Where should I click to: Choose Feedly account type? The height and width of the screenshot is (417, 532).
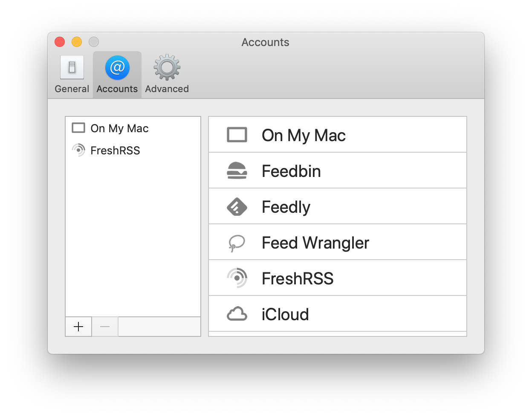[338, 207]
